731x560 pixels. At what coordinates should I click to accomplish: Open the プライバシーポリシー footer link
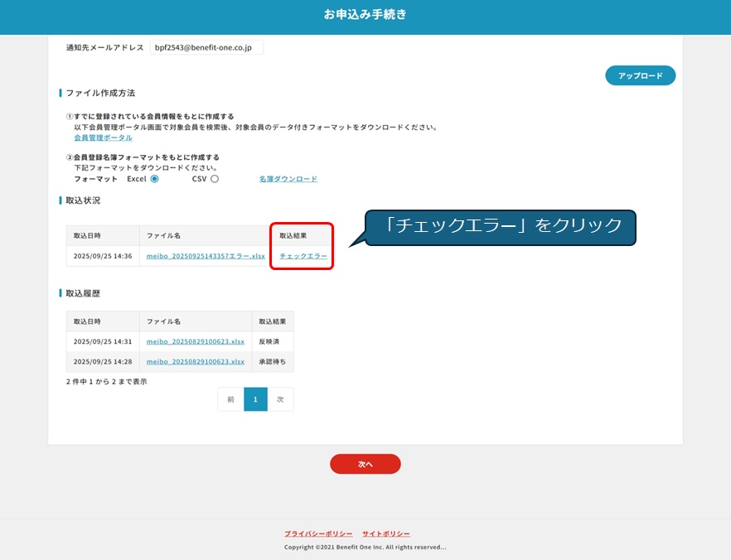(318, 533)
